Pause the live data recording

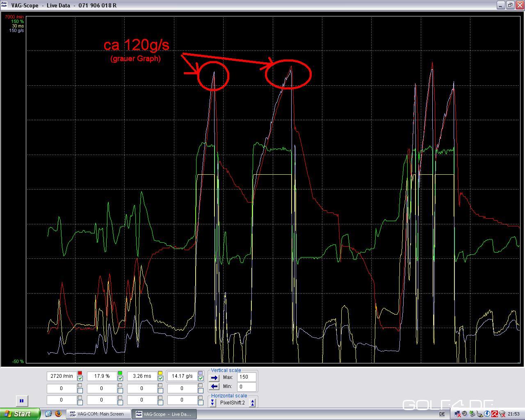click(22, 401)
